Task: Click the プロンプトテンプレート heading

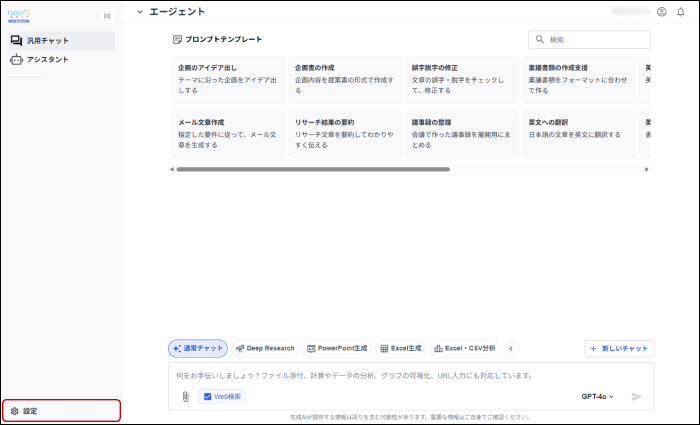Action: pyautogui.click(x=217, y=40)
